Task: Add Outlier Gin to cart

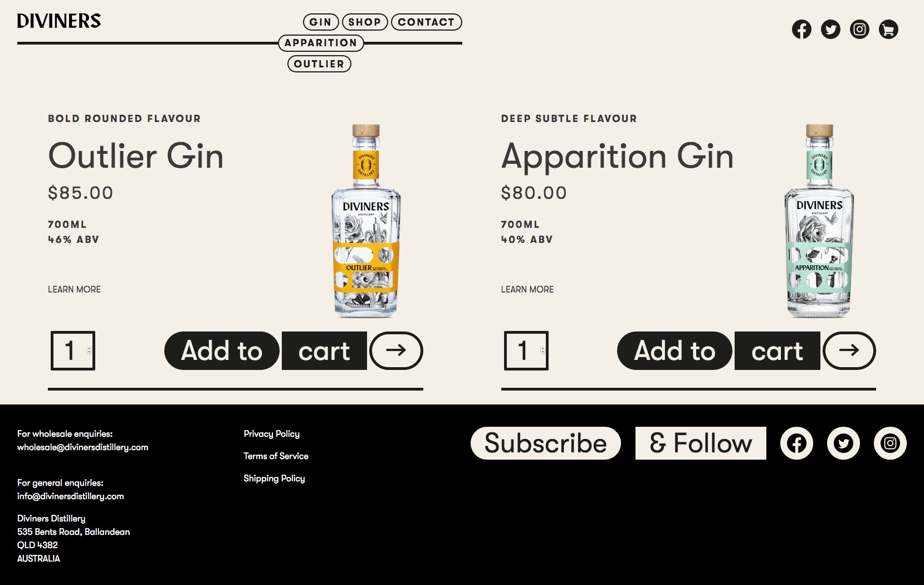Action: click(266, 350)
